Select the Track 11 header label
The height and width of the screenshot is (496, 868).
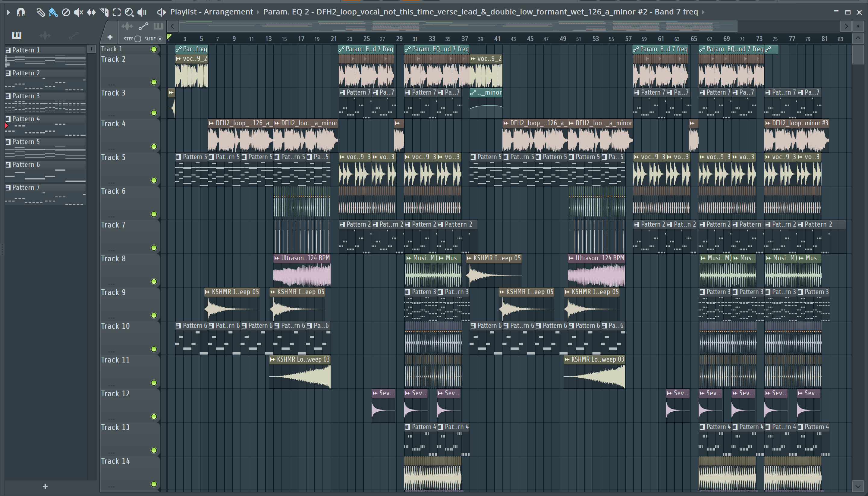115,360
